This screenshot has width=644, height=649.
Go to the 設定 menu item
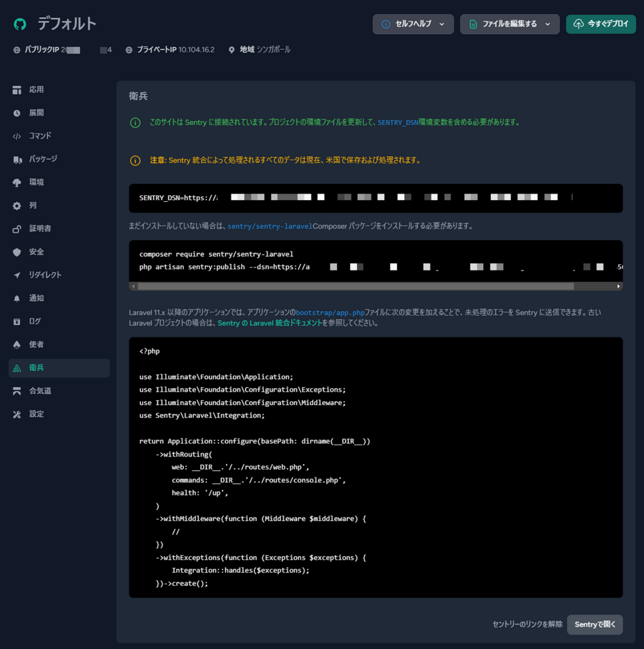[x=59, y=414]
